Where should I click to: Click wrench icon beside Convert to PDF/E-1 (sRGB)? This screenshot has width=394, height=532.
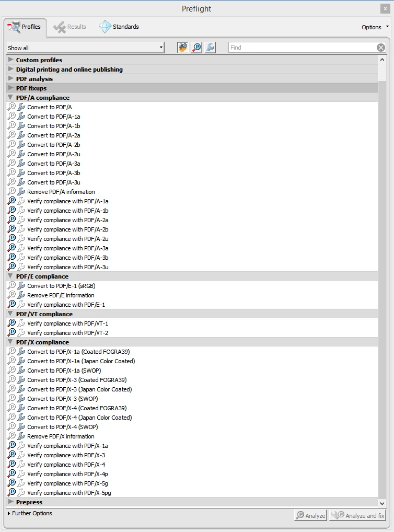pyautogui.click(x=21, y=286)
